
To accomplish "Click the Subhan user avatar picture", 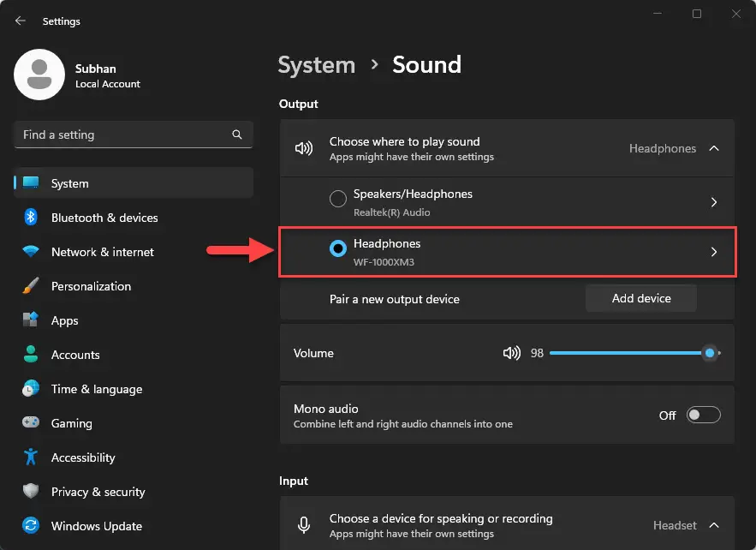I will [x=39, y=75].
